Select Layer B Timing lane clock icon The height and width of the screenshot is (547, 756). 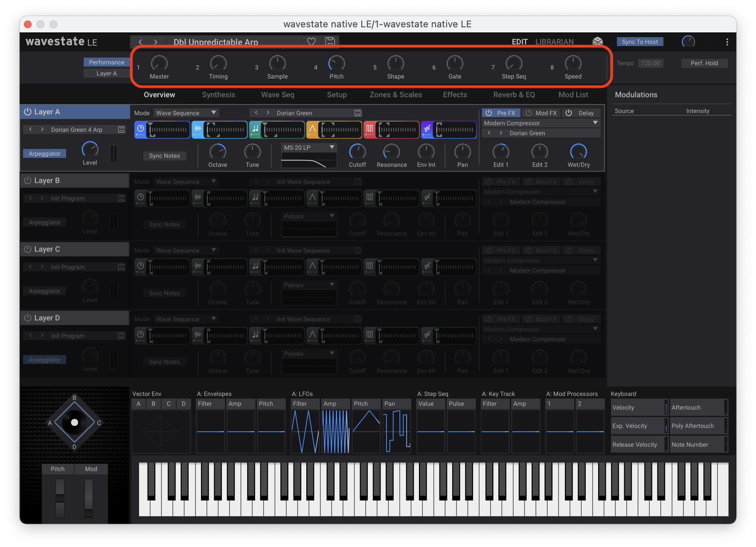[x=141, y=198]
